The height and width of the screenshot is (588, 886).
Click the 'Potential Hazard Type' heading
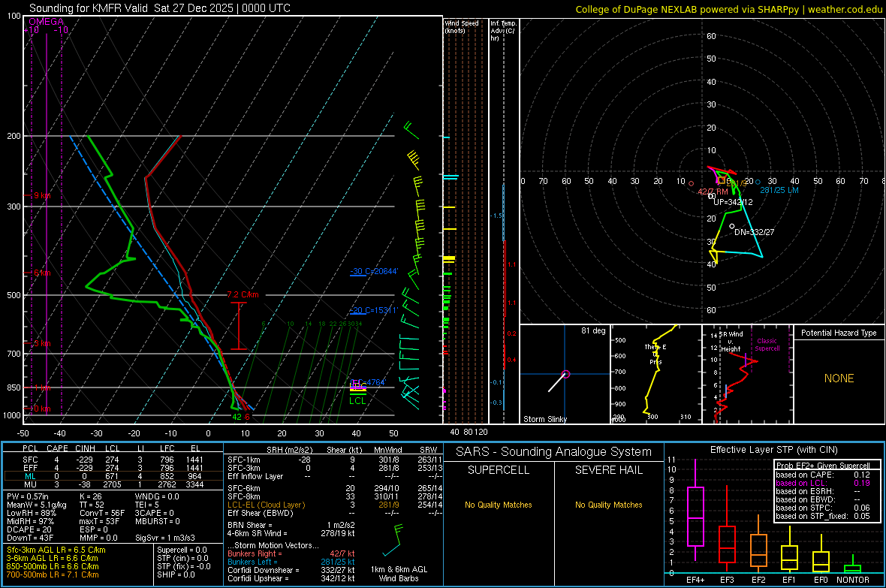point(839,333)
